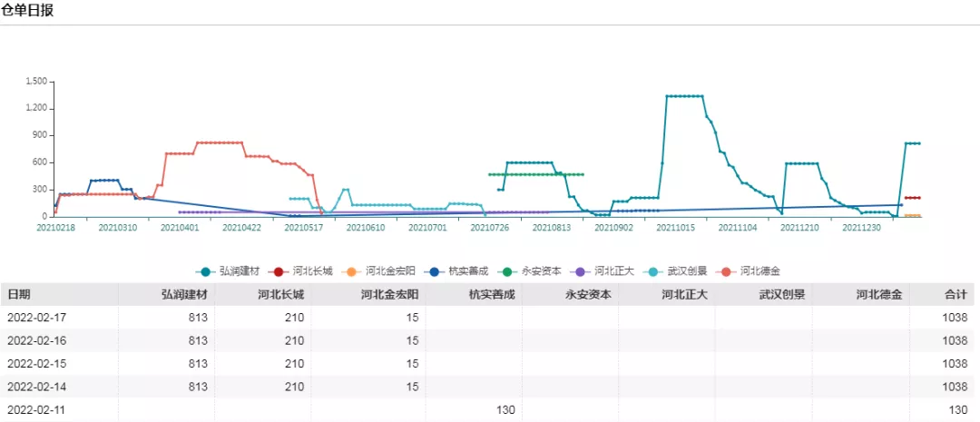
Task: Toggle 河北正大 series in chart legend
Action: (603, 271)
